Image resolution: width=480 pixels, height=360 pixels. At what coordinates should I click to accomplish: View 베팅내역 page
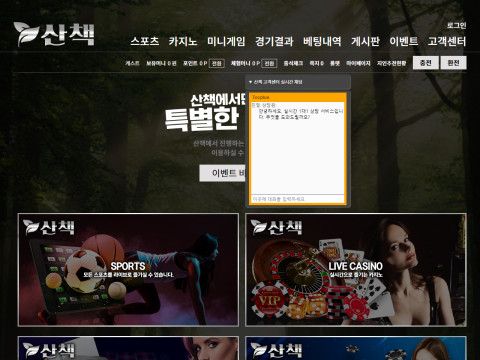[x=322, y=41]
